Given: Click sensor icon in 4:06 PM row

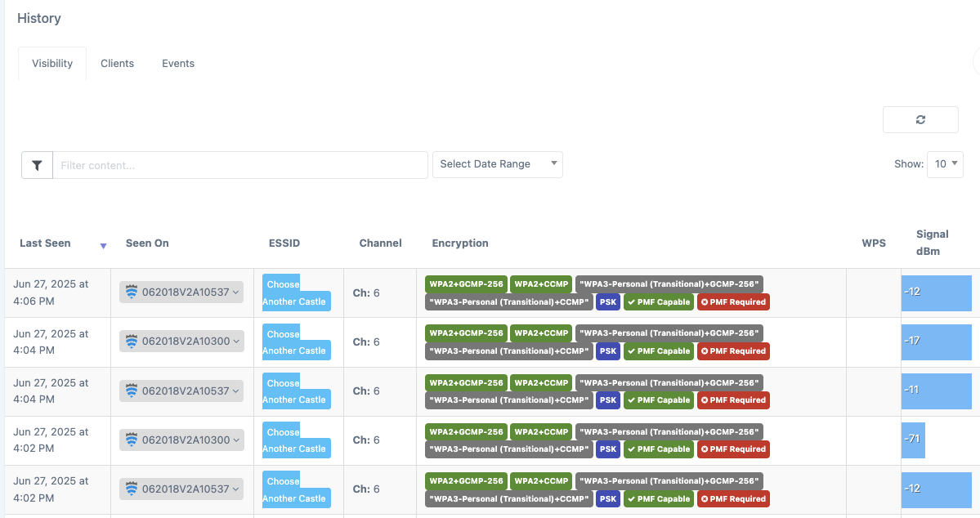Looking at the screenshot, I should [x=132, y=292].
